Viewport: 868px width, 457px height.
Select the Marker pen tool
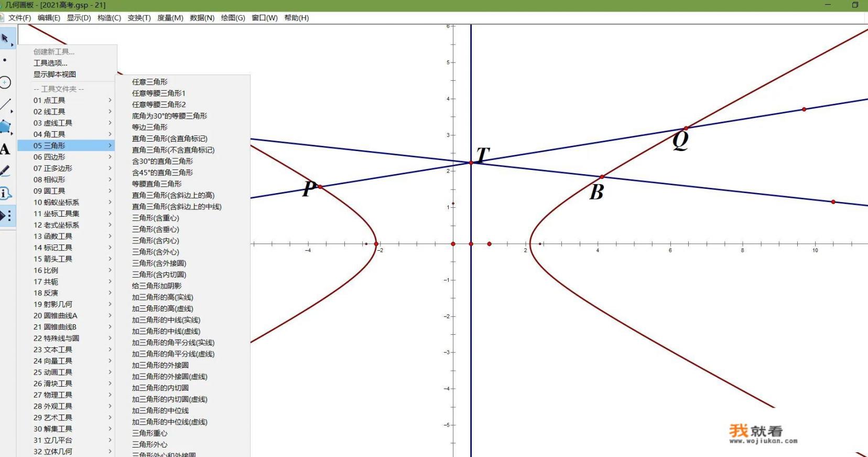[x=5, y=171]
